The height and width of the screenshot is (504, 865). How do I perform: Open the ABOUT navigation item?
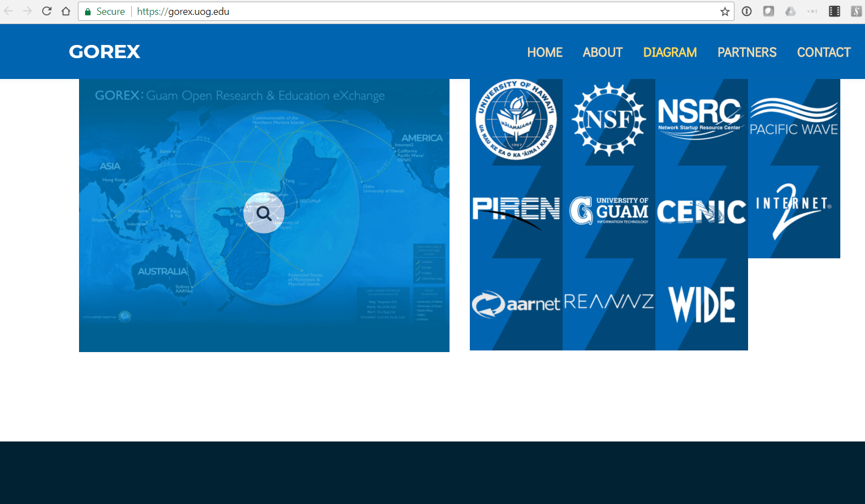pyautogui.click(x=602, y=52)
